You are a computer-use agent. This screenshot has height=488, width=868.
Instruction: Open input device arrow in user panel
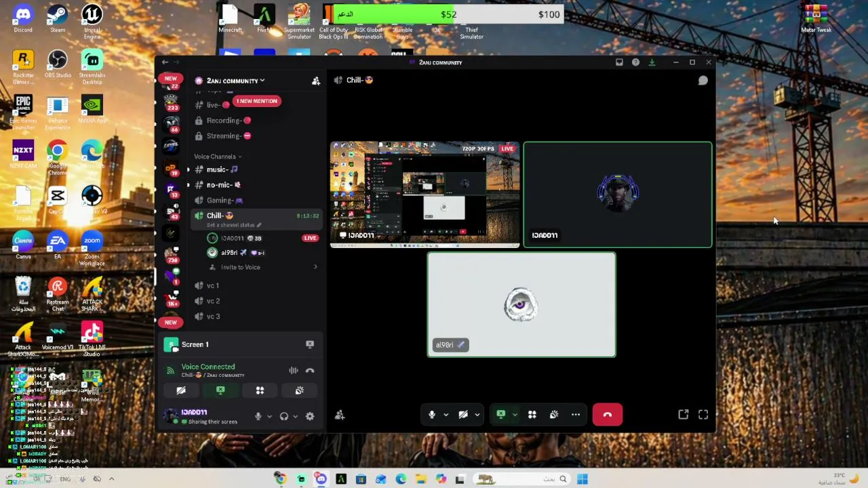click(x=269, y=416)
